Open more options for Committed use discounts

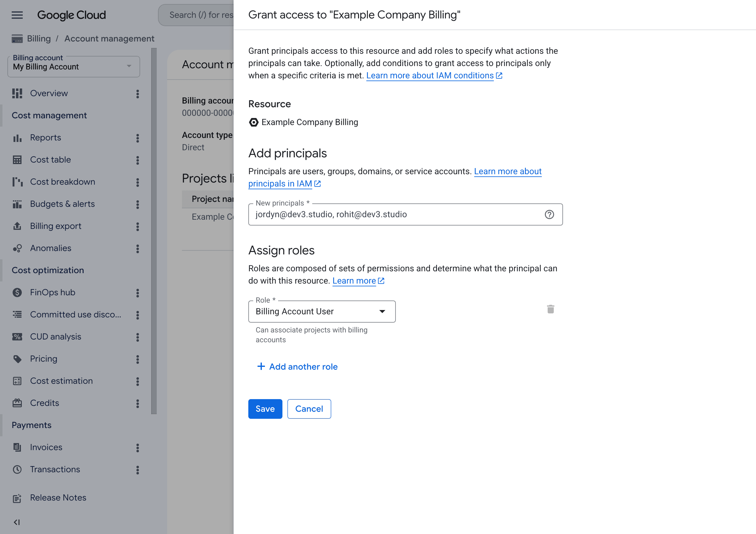click(x=138, y=316)
